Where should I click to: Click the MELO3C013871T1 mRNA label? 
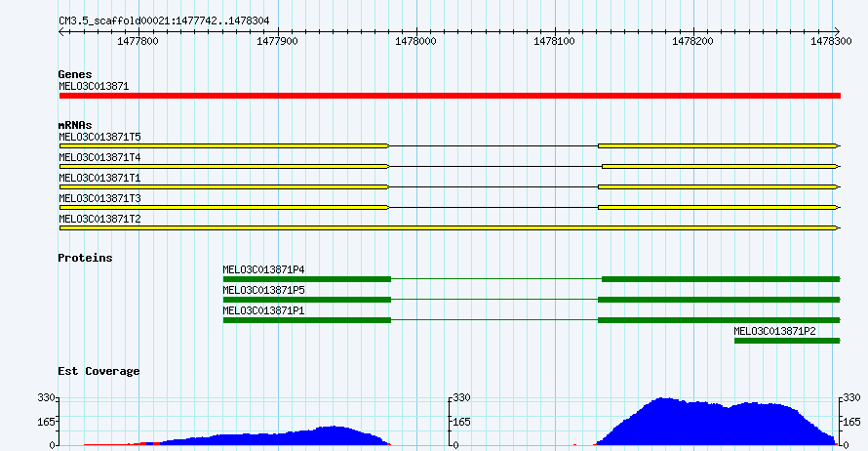[99, 178]
